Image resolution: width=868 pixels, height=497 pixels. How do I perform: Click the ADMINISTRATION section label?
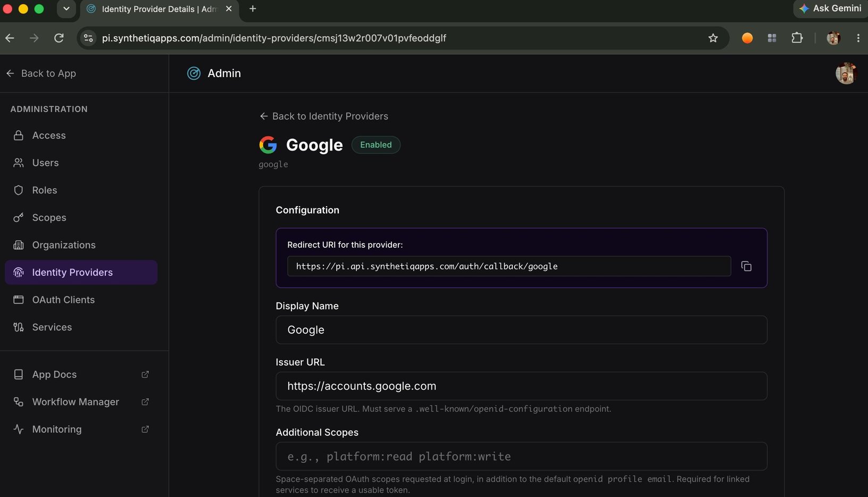(x=49, y=109)
